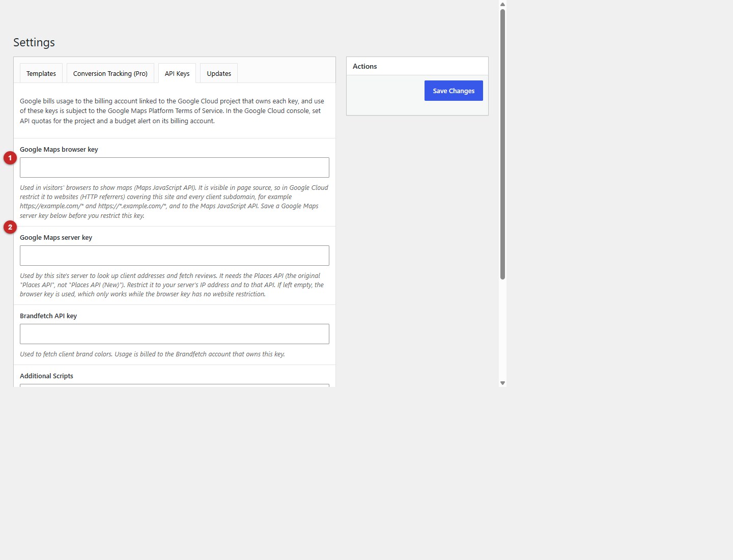The height and width of the screenshot is (560, 733).
Task: Switch to Conversion Tracking (Pro) tab
Action: tap(110, 73)
